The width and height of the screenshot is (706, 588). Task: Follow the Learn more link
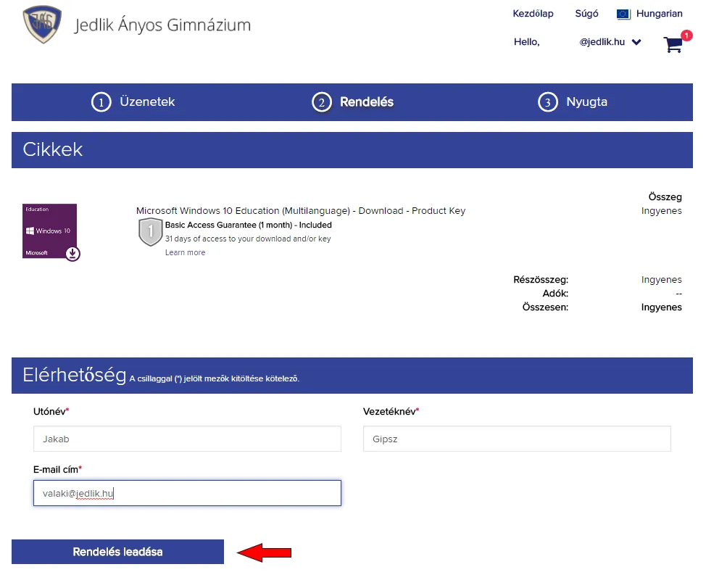click(185, 252)
